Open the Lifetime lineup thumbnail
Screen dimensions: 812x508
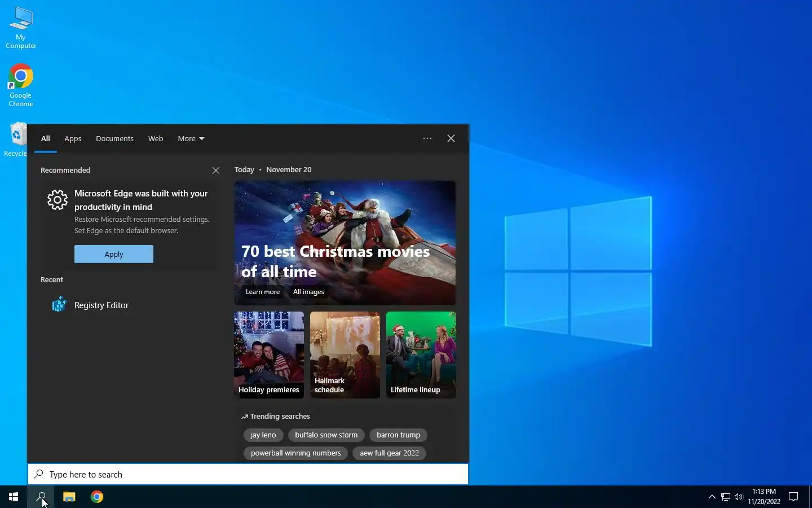coord(421,355)
